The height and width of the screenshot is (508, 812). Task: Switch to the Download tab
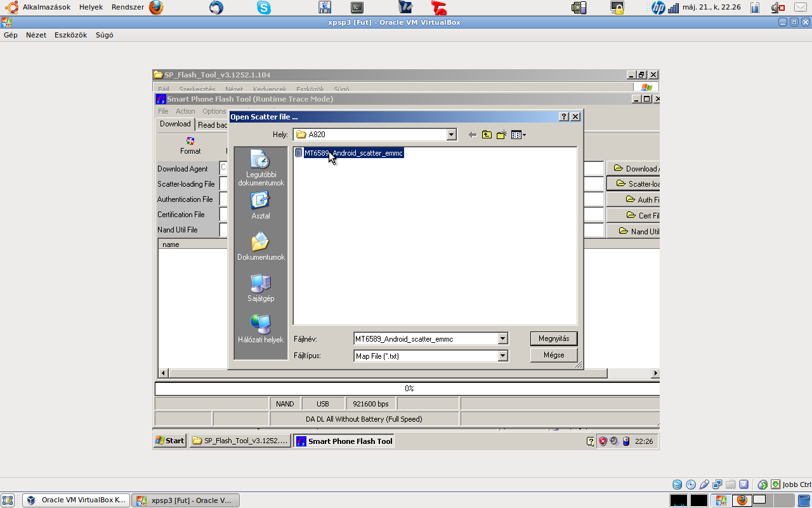(175, 124)
